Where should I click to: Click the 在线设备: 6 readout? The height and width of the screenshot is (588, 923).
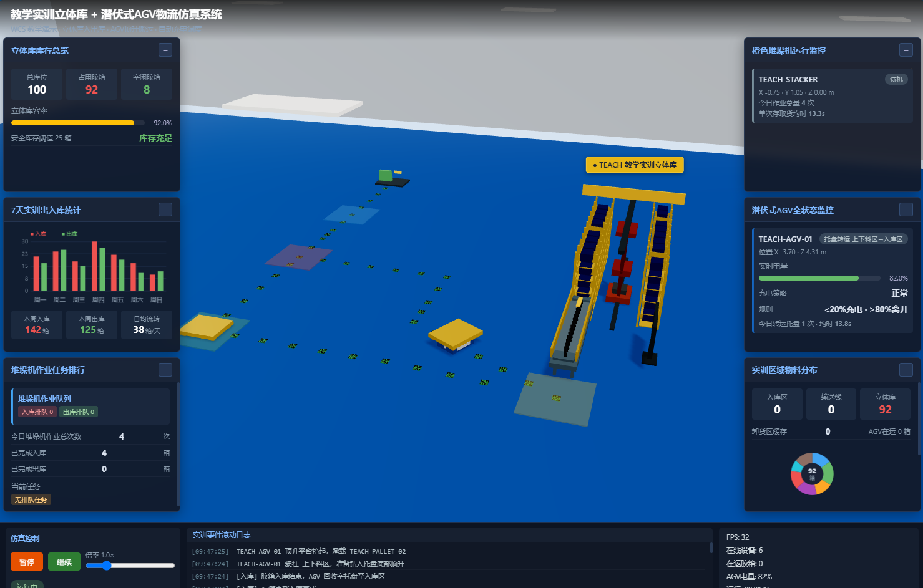coord(745,550)
